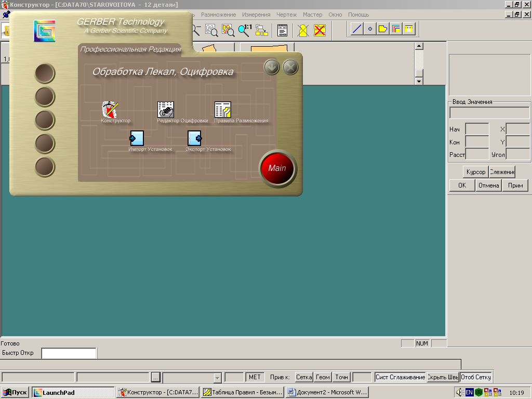Image resolution: width=532 pixels, height=399 pixels.
Task: Select the yellow dashed fold icon
Action: click(x=409, y=29)
